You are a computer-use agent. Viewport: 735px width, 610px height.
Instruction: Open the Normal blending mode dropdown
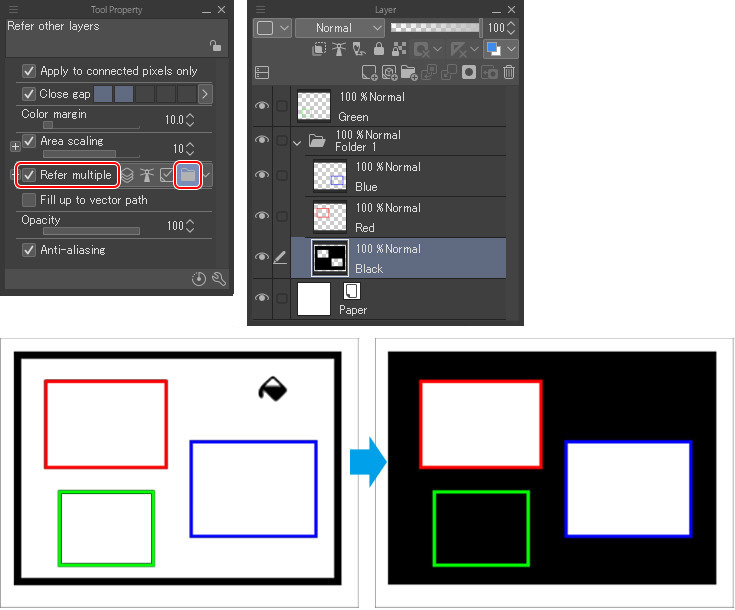(340, 28)
